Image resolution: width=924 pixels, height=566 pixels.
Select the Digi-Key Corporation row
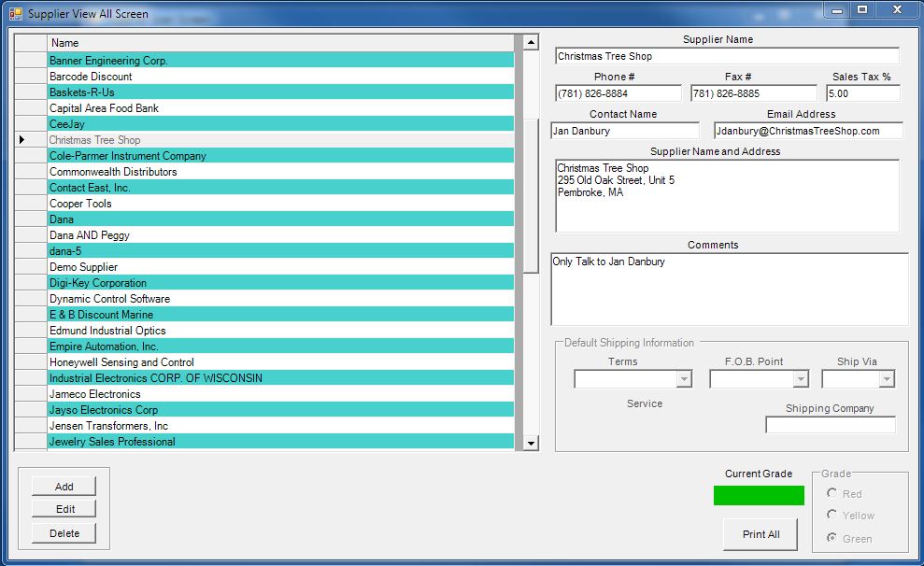point(280,283)
